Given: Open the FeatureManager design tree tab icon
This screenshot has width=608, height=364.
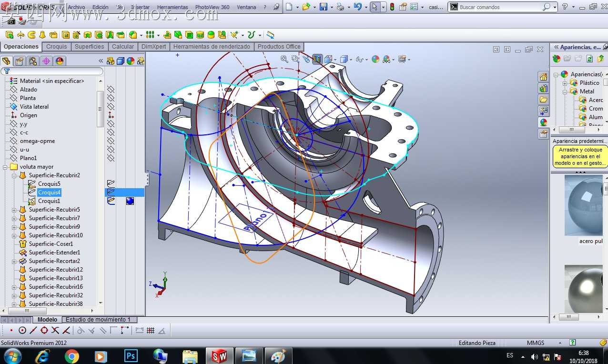Looking at the screenshot, I should point(6,61).
